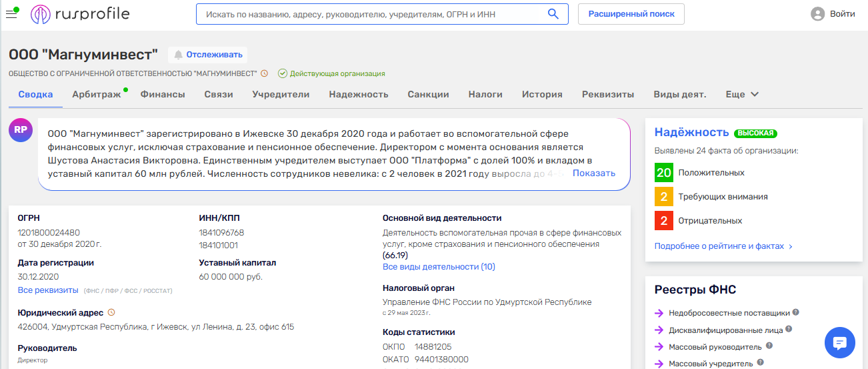Click INN value 1841096768
The width and height of the screenshot is (868, 369).
[x=221, y=232]
